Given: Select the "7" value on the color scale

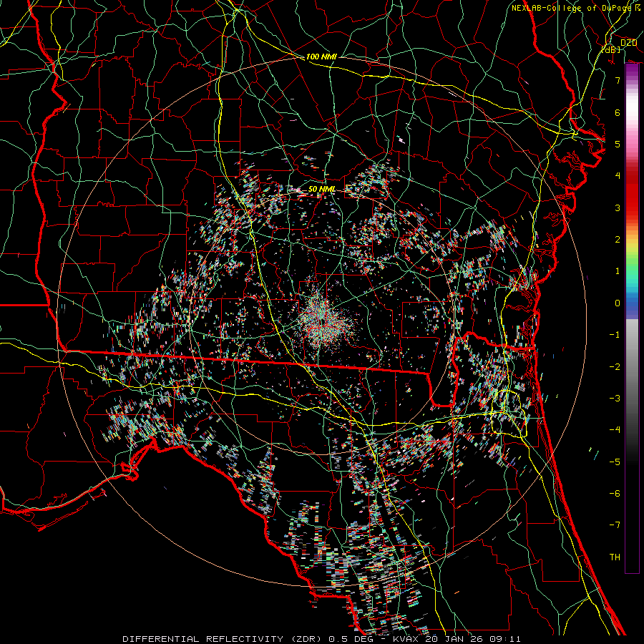Looking at the screenshot, I should point(618,80).
